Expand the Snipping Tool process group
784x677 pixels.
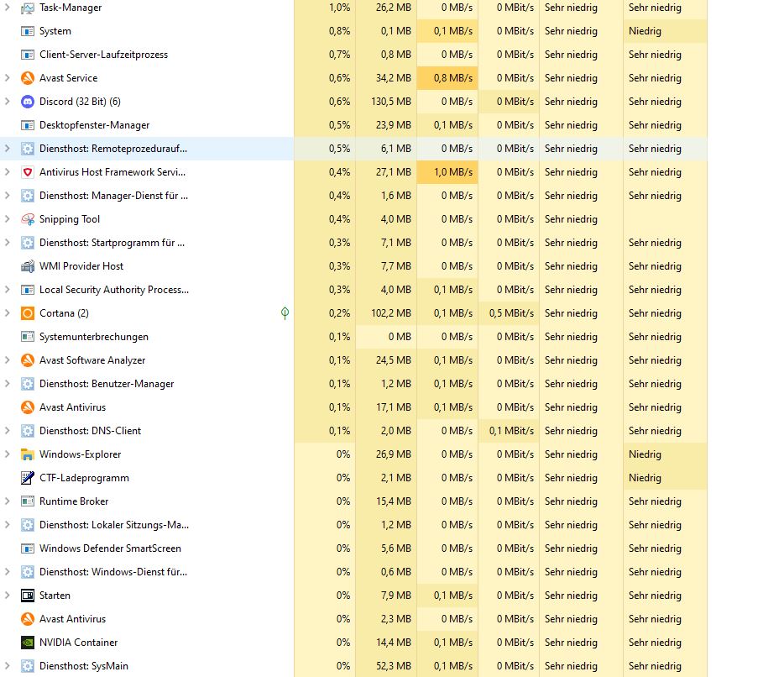7,219
